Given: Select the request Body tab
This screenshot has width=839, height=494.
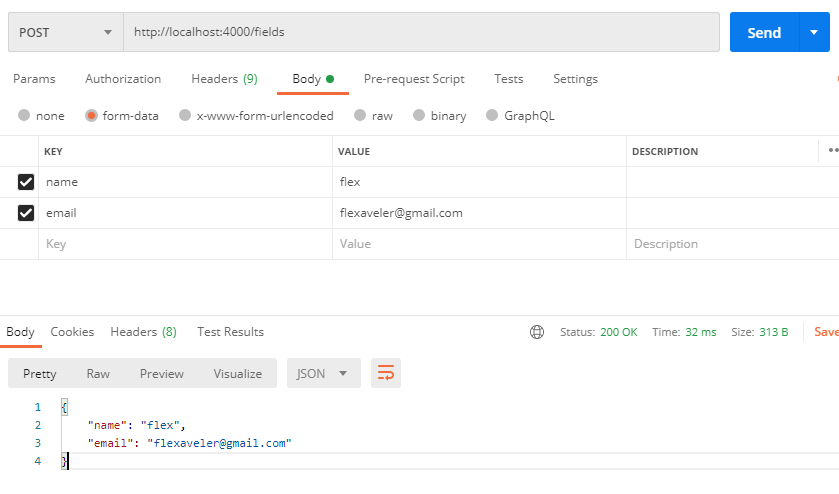Looking at the screenshot, I should pos(313,79).
